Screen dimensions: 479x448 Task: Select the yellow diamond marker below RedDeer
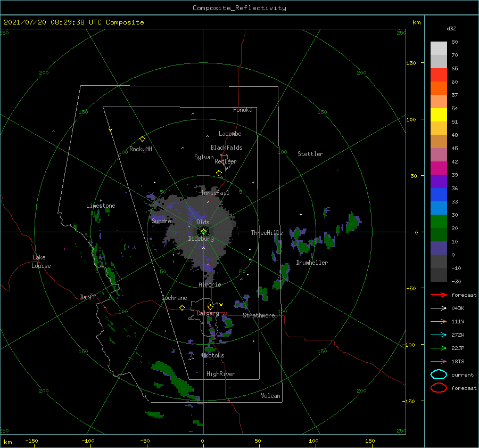(219, 173)
